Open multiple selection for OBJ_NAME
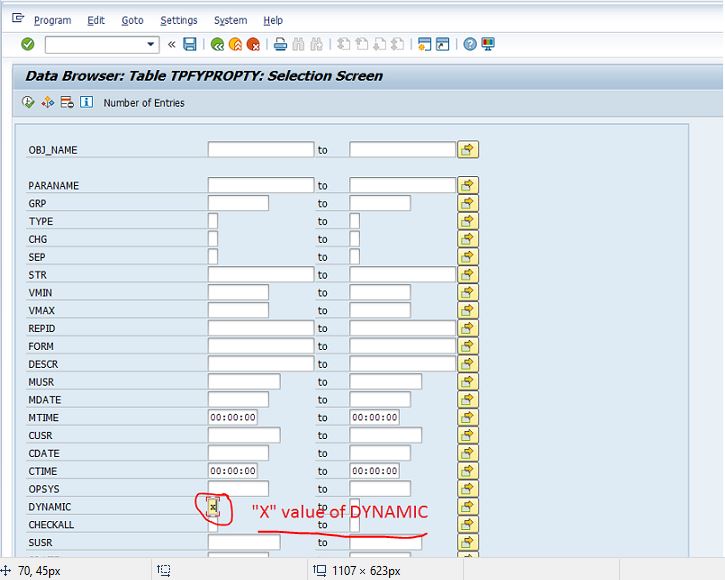Image resolution: width=725 pixels, height=580 pixels. [467, 149]
